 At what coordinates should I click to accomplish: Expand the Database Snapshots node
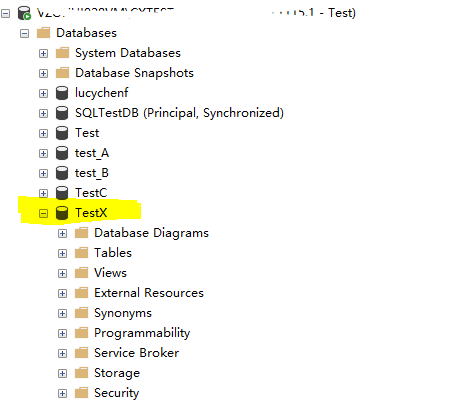point(43,73)
